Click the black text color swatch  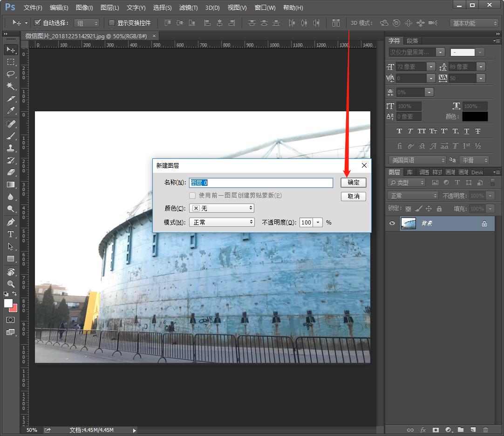[x=475, y=116]
